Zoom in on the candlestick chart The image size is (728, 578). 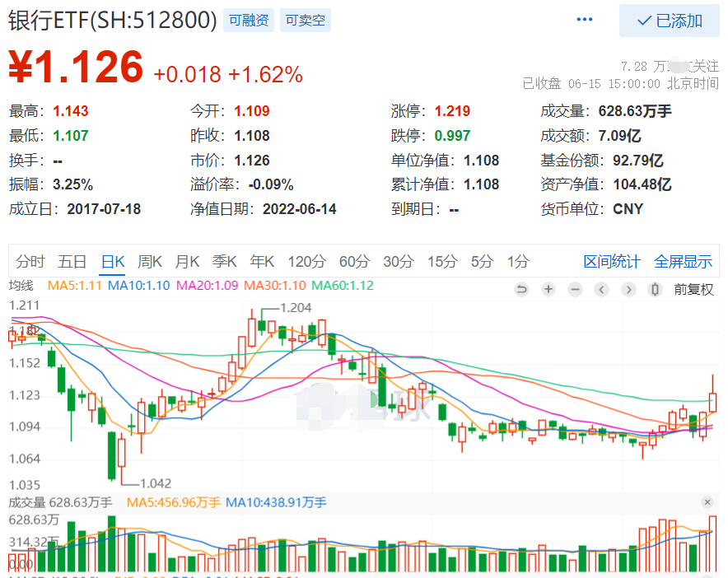[x=548, y=289]
